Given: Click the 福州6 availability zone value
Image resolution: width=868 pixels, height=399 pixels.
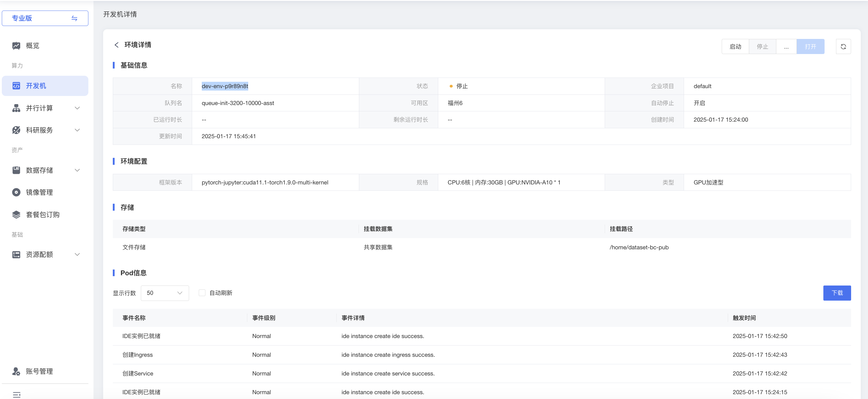Looking at the screenshot, I should [455, 103].
